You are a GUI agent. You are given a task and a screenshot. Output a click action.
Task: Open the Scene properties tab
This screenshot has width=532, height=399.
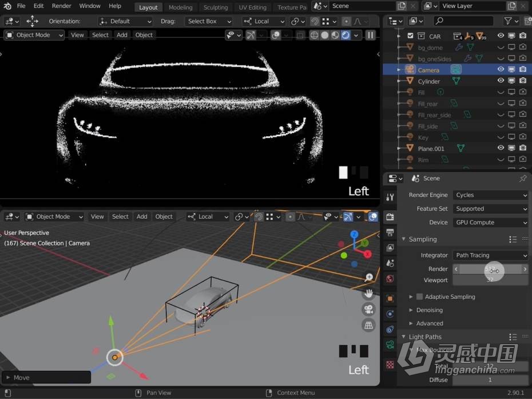[x=390, y=263]
